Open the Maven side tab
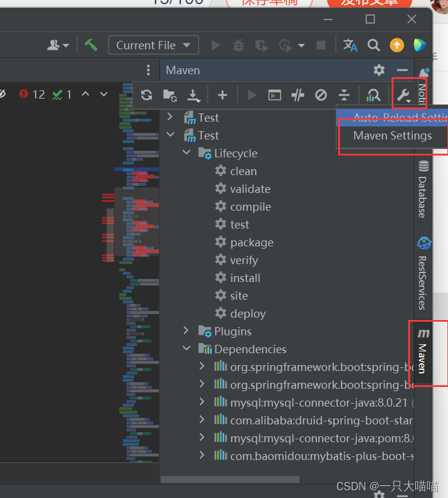This screenshot has height=498, width=448. (x=423, y=352)
